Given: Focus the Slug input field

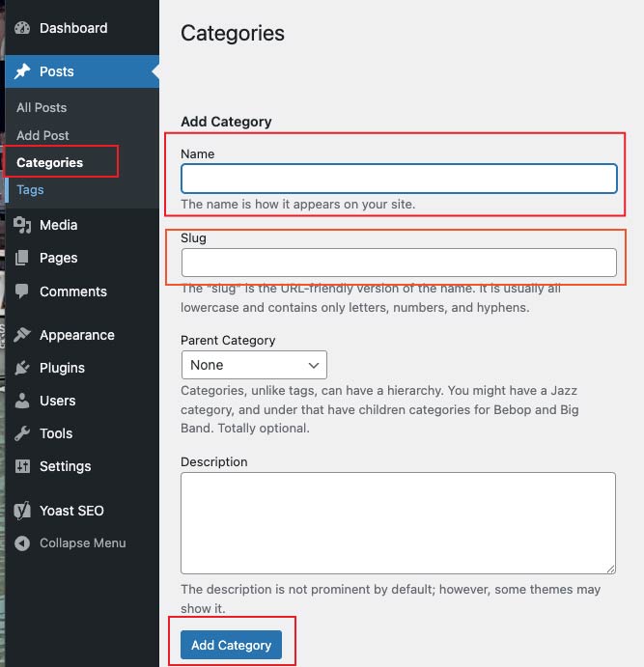Looking at the screenshot, I should [399, 263].
